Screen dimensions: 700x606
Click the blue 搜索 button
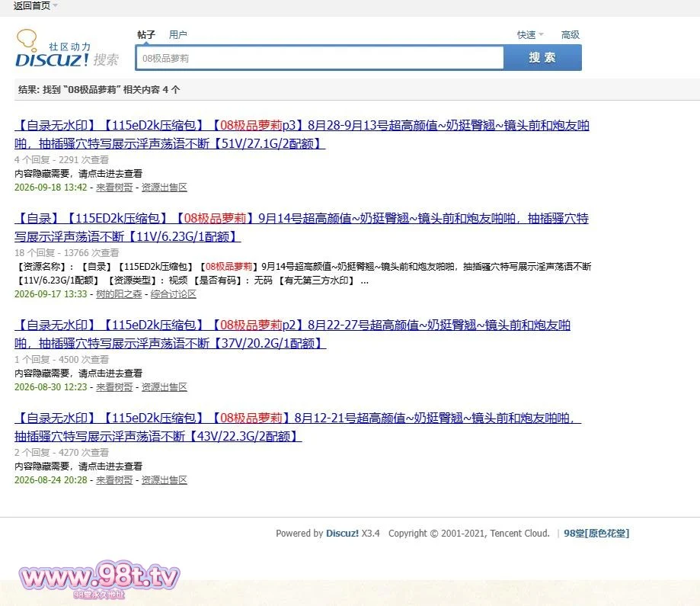542,58
